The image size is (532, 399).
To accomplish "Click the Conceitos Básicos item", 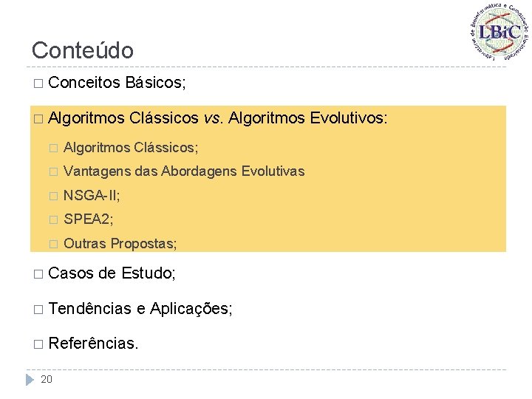I will 117,83.
